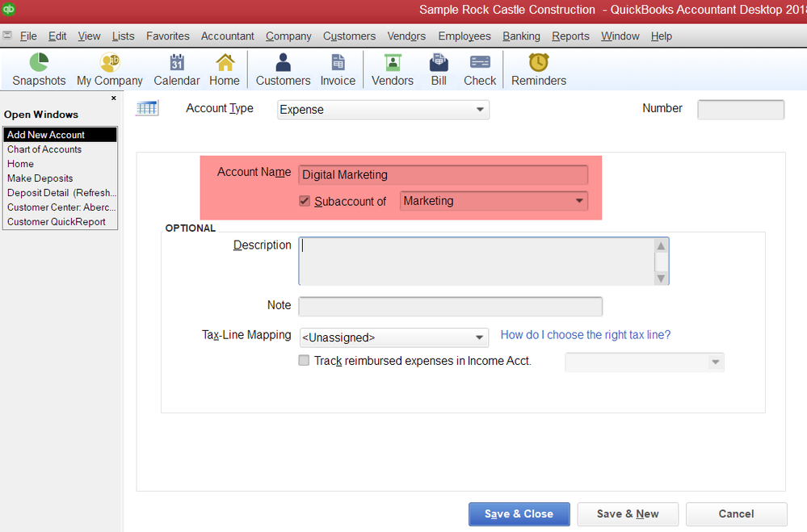Viewport: 807px width, 532px height.
Task: Click the system menu icon left of File
Action: (x=7, y=36)
